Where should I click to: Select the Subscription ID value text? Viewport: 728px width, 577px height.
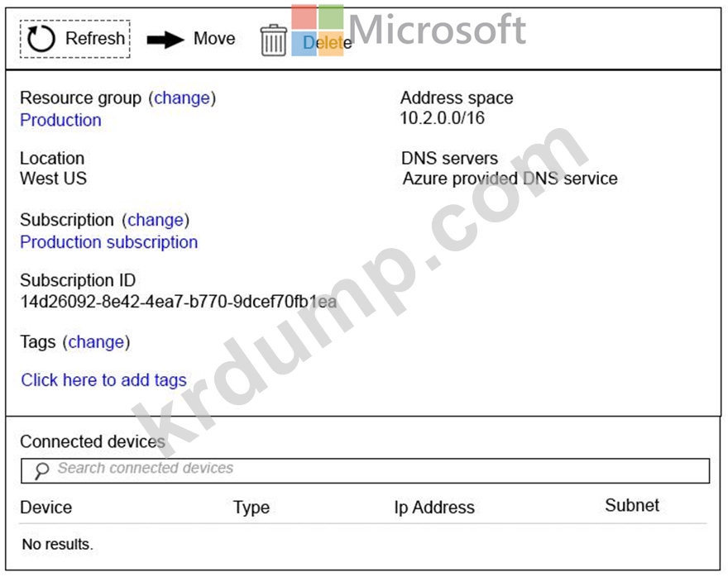click(x=179, y=302)
